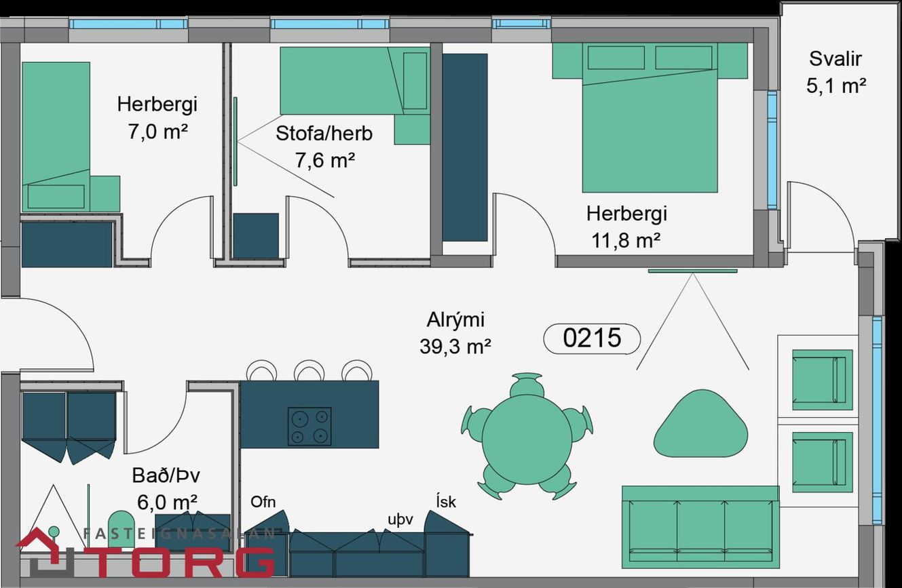This screenshot has width=902, height=588.
Task: Click the apartment number 0215 badge
Action: [592, 338]
